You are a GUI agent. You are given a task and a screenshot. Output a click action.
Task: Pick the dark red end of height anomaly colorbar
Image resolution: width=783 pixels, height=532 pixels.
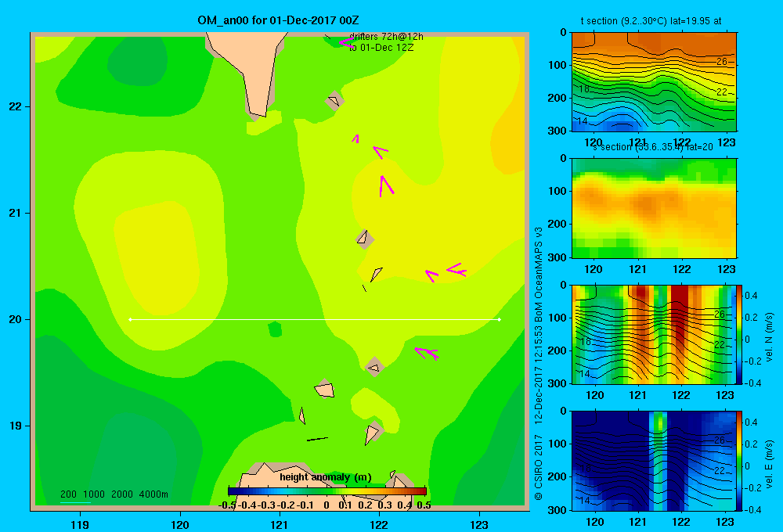[x=423, y=491]
